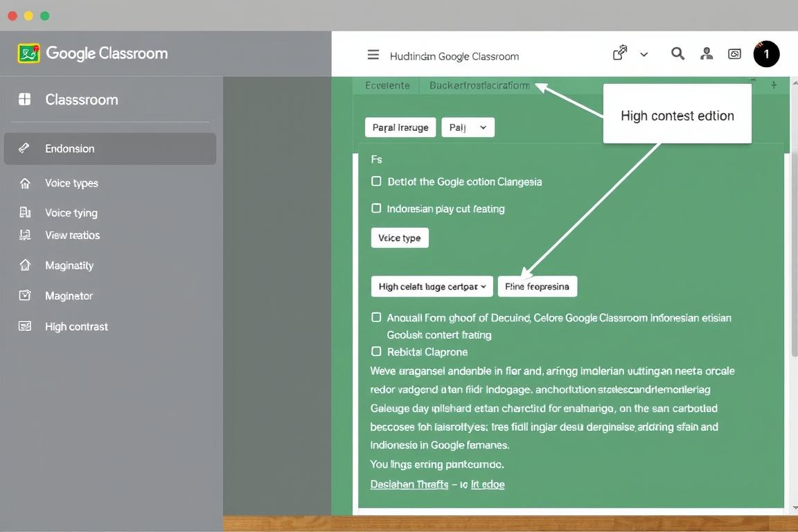Open the lrt edoe link
The image size is (798, 532).
tap(488, 484)
